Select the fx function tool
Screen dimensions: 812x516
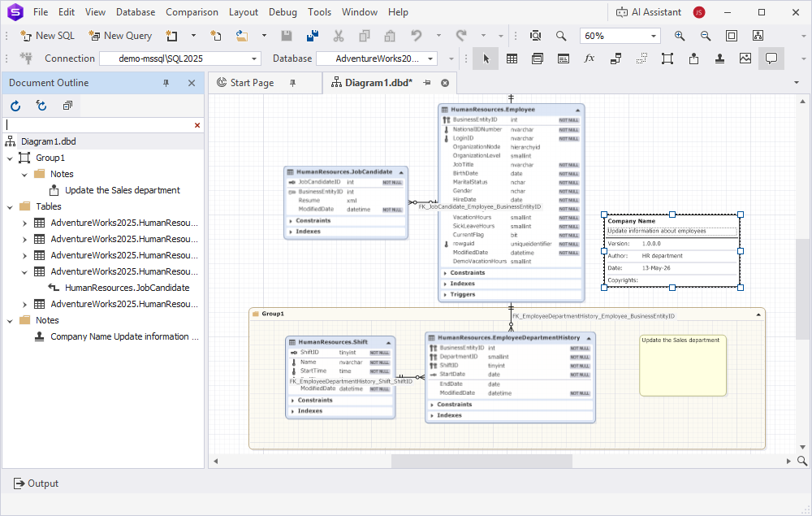(x=590, y=59)
